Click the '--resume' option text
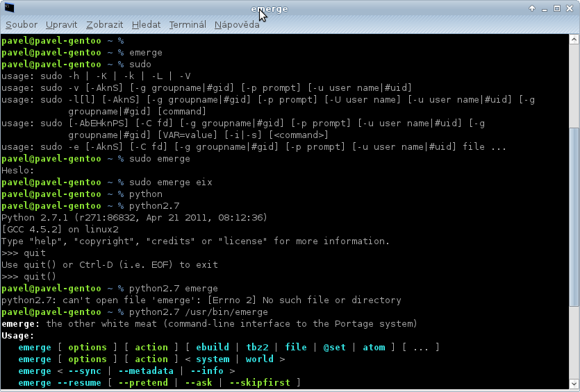 tap(79, 383)
